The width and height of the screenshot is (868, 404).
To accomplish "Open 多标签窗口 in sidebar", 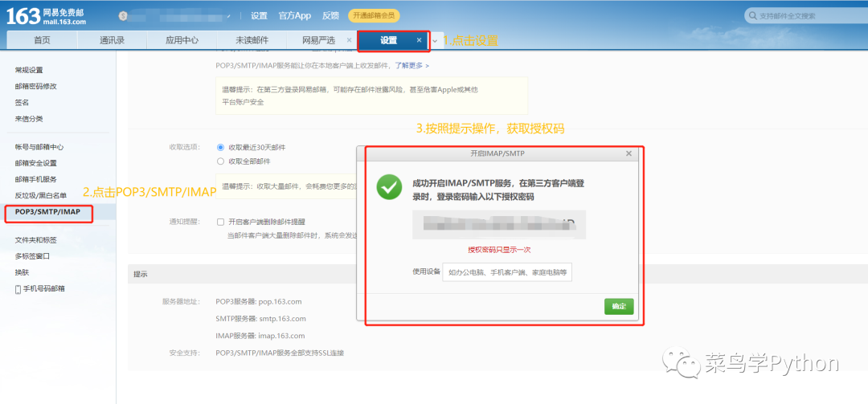I will tap(32, 256).
